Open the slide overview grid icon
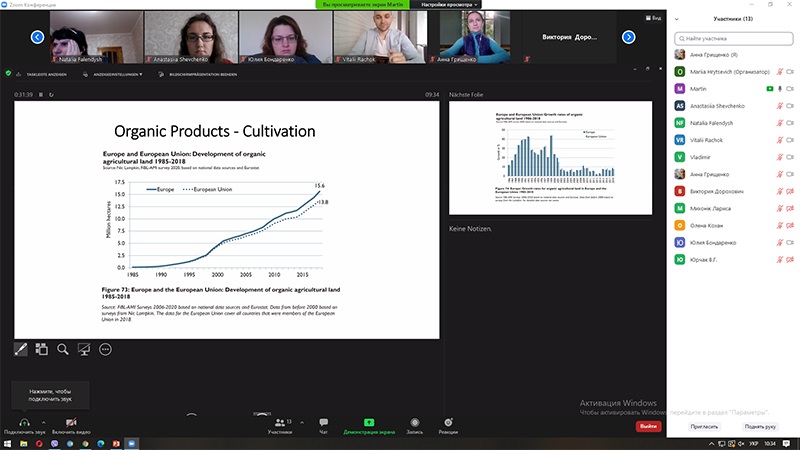The image size is (800, 450). (x=42, y=349)
